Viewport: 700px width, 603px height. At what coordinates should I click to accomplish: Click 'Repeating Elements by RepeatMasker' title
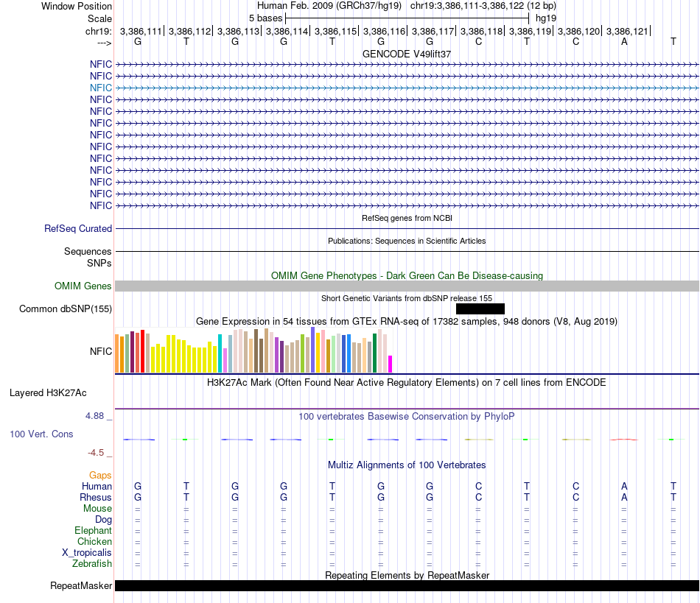[407, 575]
